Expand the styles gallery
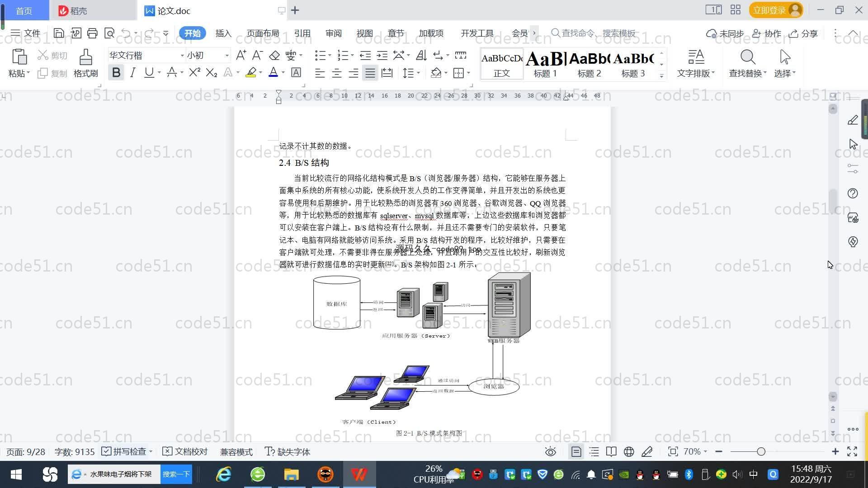 click(661, 76)
